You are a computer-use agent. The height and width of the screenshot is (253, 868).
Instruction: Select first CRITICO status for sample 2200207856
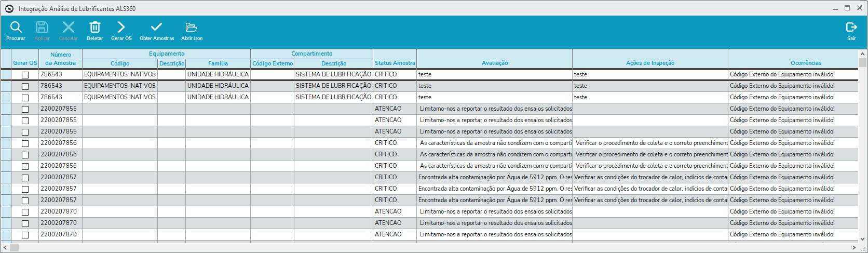[395, 143]
